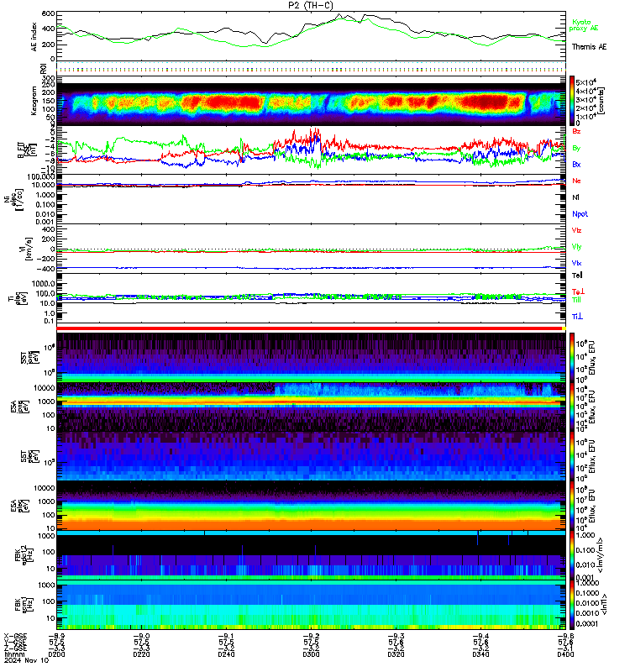This screenshot has width=630, height=672.
Task: Click the "0340" time label
Action: [x=480, y=654]
